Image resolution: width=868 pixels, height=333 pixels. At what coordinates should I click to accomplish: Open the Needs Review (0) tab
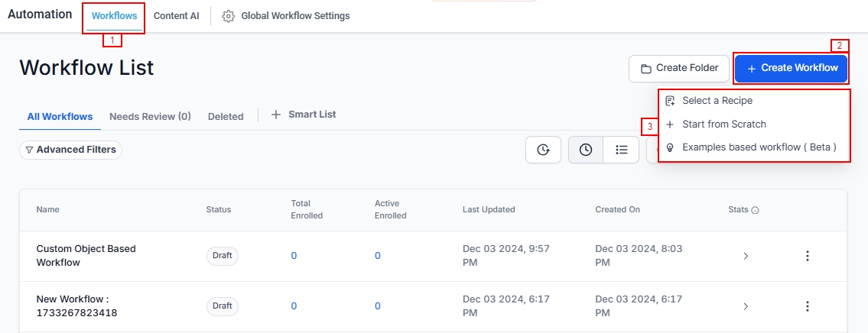[x=150, y=117]
